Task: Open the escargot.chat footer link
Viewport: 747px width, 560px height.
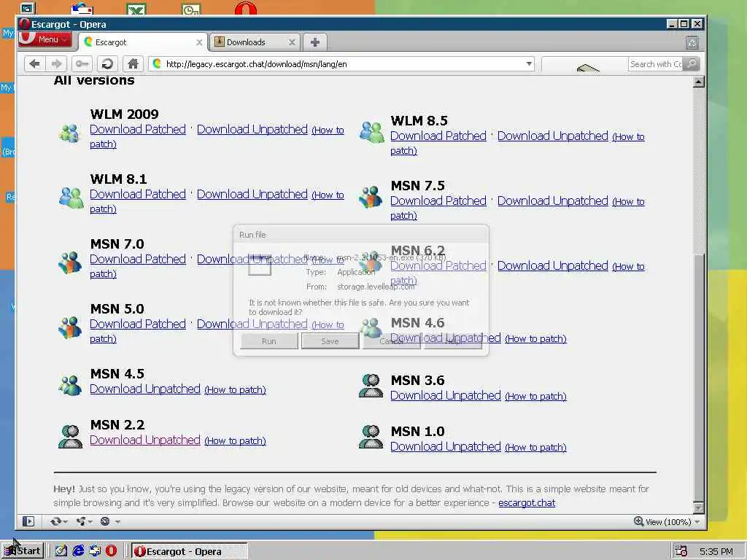Action: [x=527, y=503]
